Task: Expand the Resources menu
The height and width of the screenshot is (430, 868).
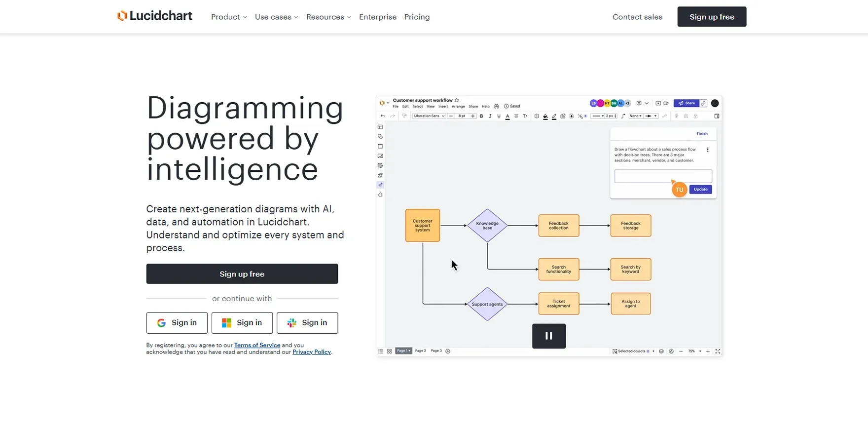Action: point(328,17)
